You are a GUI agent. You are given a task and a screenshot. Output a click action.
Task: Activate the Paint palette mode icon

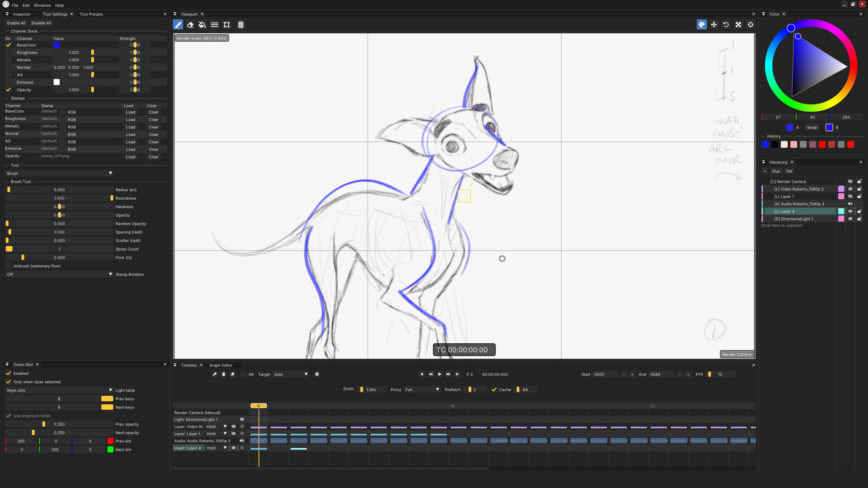pos(701,25)
